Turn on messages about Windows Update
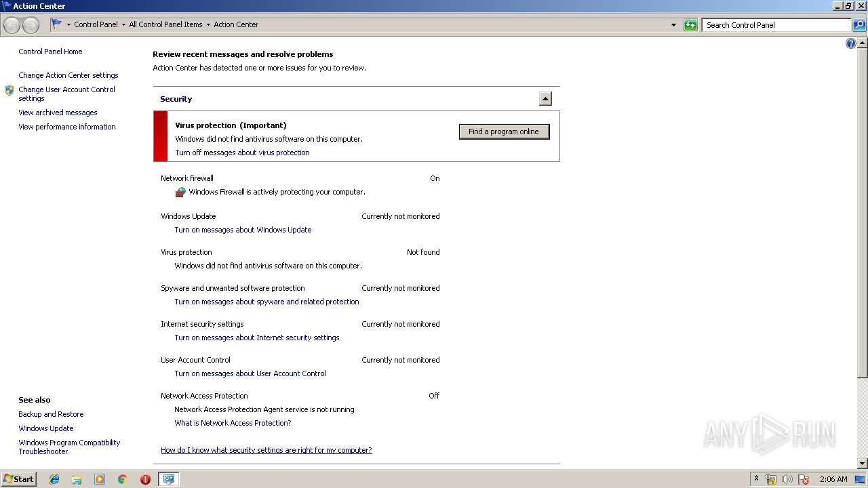Screen dimensions: 868x488 pos(243,230)
